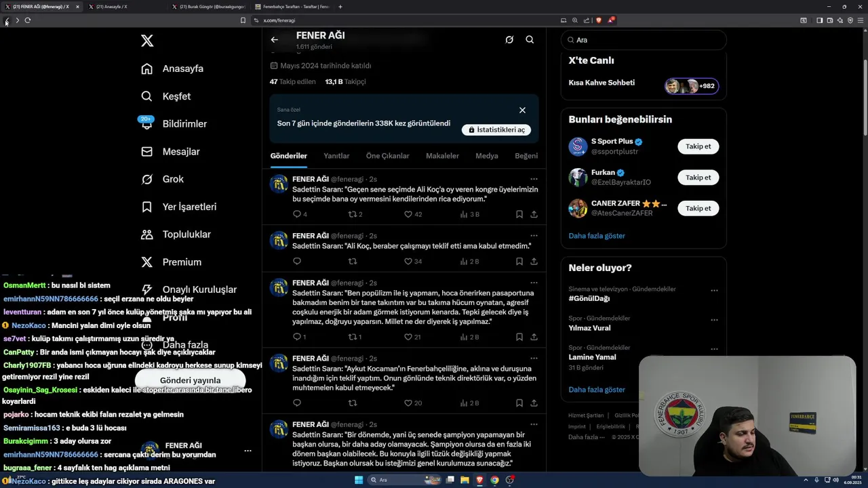Open options for Lamine Yamal trend

pyautogui.click(x=714, y=349)
